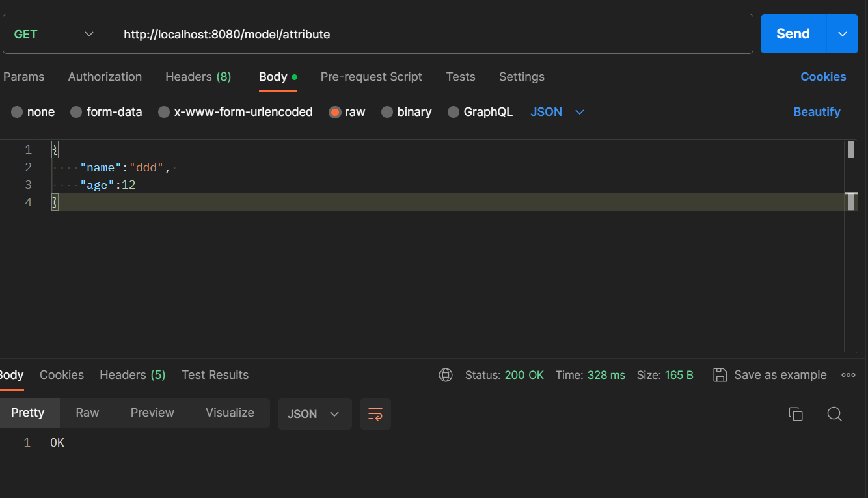
Task: Open the response Headers (5) tab
Action: [133, 375]
